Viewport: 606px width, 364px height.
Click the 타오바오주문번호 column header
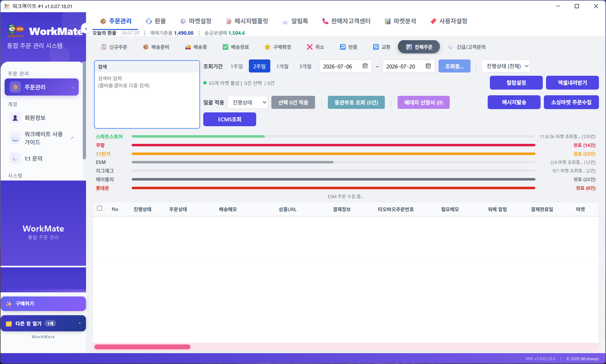pos(396,209)
